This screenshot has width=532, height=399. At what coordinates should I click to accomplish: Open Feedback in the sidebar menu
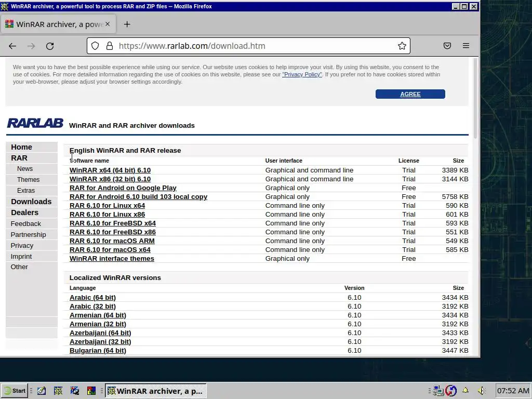click(x=25, y=223)
